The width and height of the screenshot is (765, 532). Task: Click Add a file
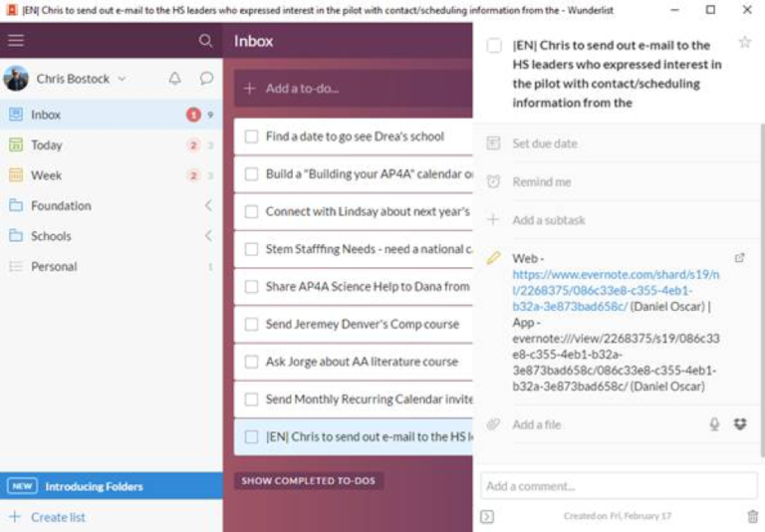(536, 424)
